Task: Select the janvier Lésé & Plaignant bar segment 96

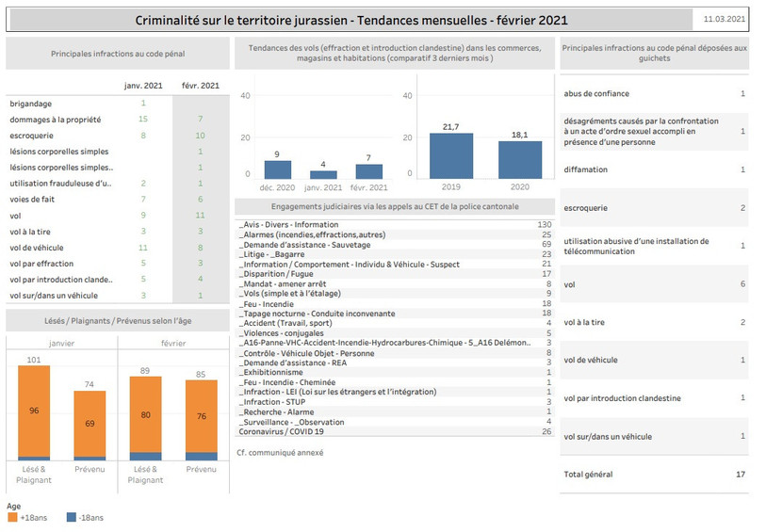Action: 34,411
